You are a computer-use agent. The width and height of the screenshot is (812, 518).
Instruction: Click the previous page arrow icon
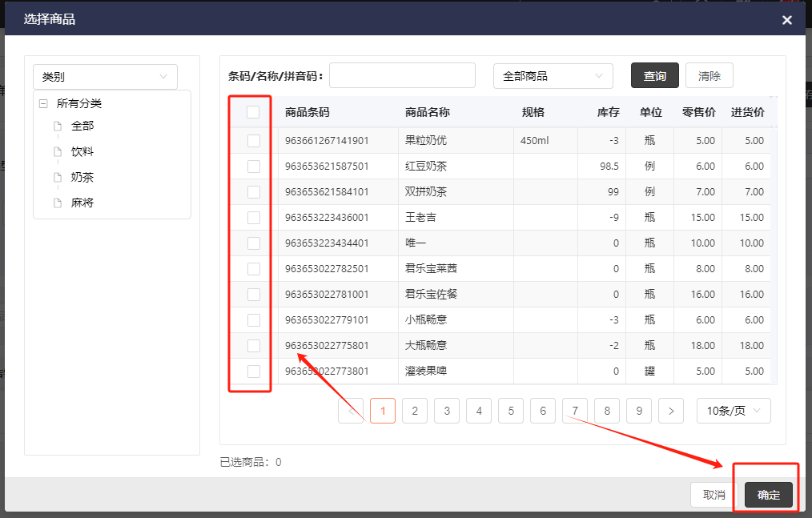pyautogui.click(x=351, y=411)
